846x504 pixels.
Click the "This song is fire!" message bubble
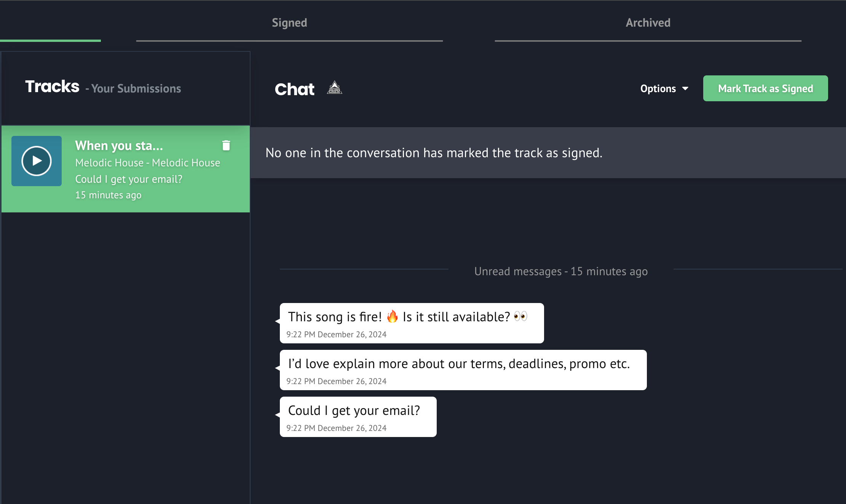coord(412,323)
